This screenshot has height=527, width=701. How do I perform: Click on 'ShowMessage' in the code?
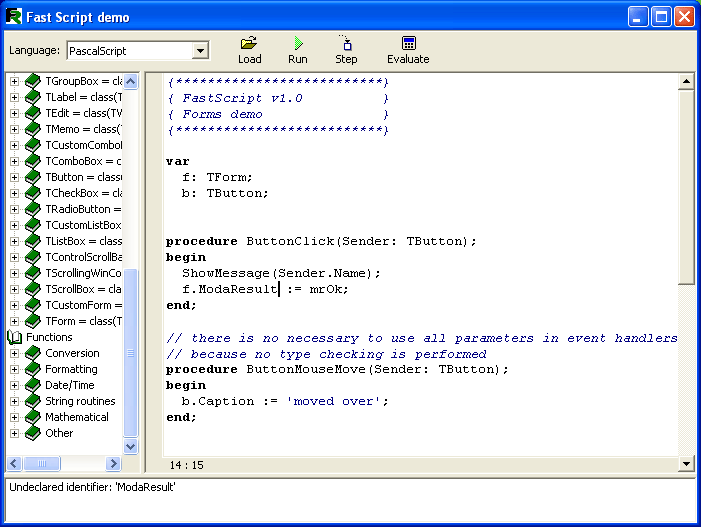click(225, 273)
